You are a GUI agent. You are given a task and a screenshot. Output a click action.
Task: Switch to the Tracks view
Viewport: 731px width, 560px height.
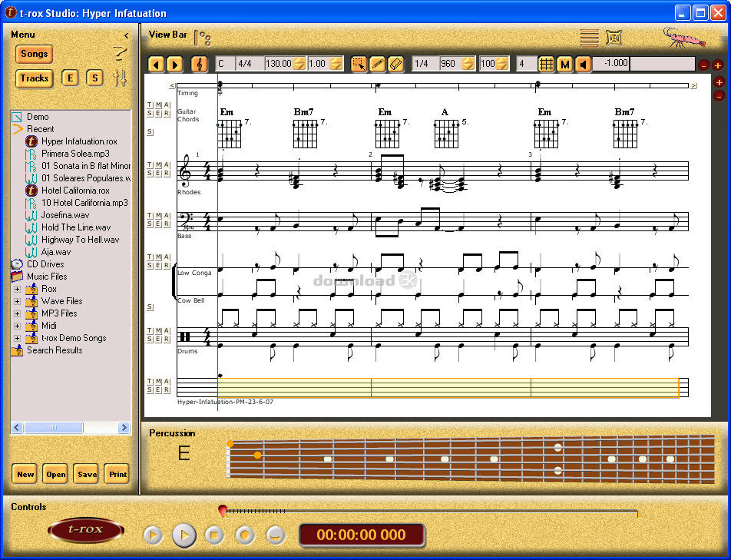point(35,78)
